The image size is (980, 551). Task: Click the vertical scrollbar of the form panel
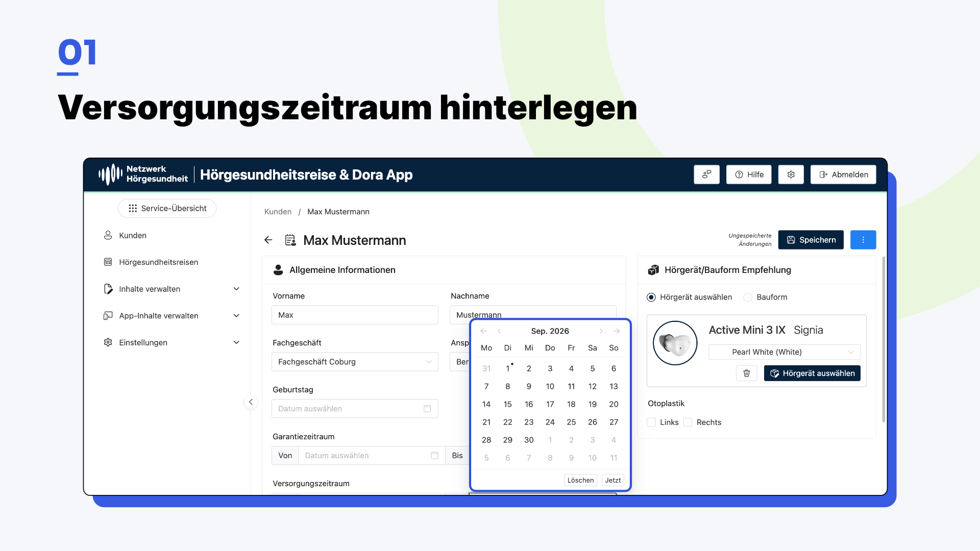pyautogui.click(x=884, y=340)
